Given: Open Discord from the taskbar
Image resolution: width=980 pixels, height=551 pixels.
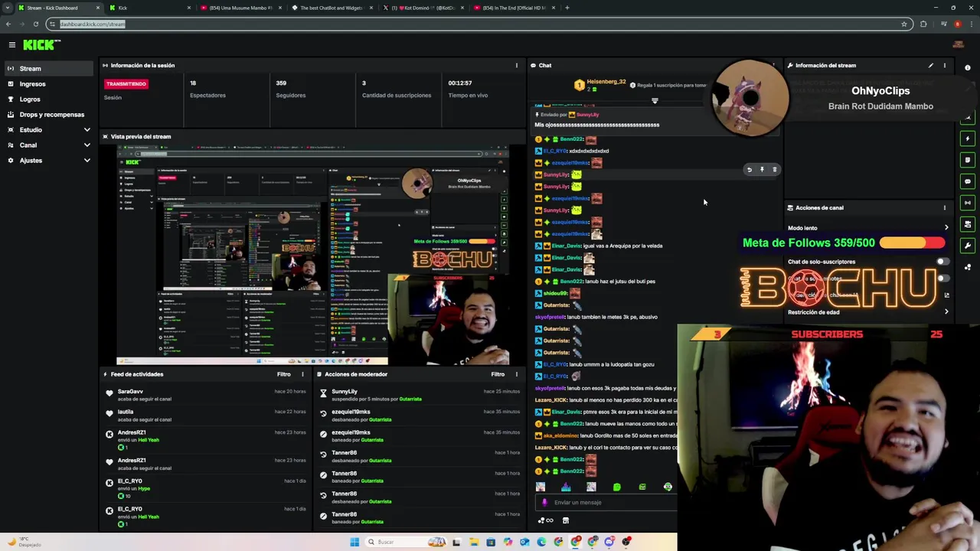Looking at the screenshot, I should coord(609,542).
